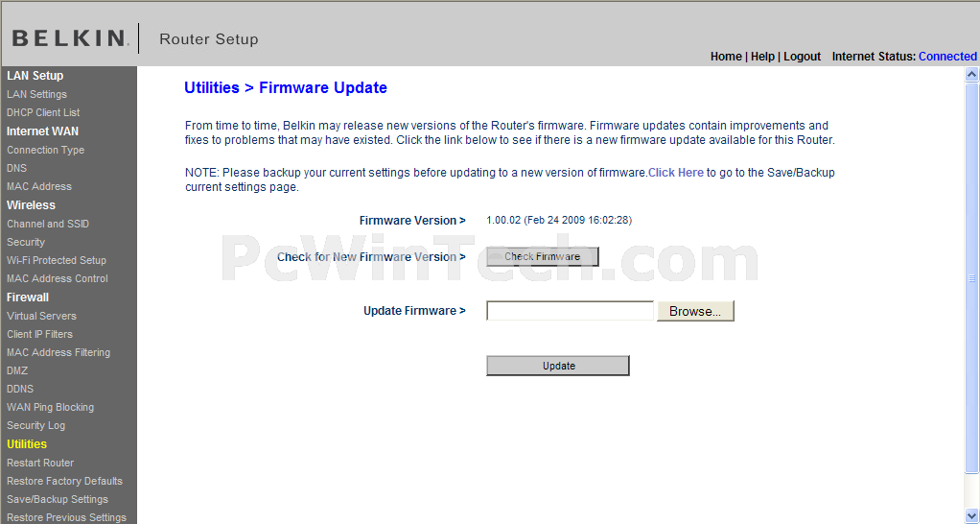This screenshot has height=524, width=980.
Task: Click the scrollbar up arrow
Action: tap(971, 75)
